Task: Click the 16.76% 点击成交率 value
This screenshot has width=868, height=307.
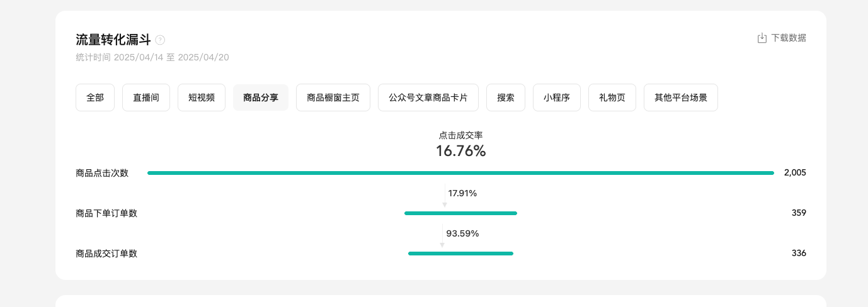Action: [x=460, y=151]
